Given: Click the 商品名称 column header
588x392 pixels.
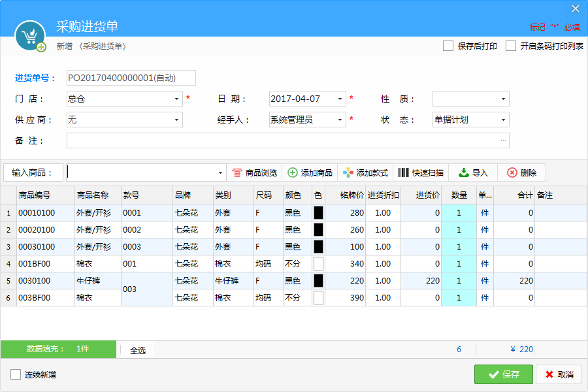Looking at the screenshot, I should tap(98, 195).
